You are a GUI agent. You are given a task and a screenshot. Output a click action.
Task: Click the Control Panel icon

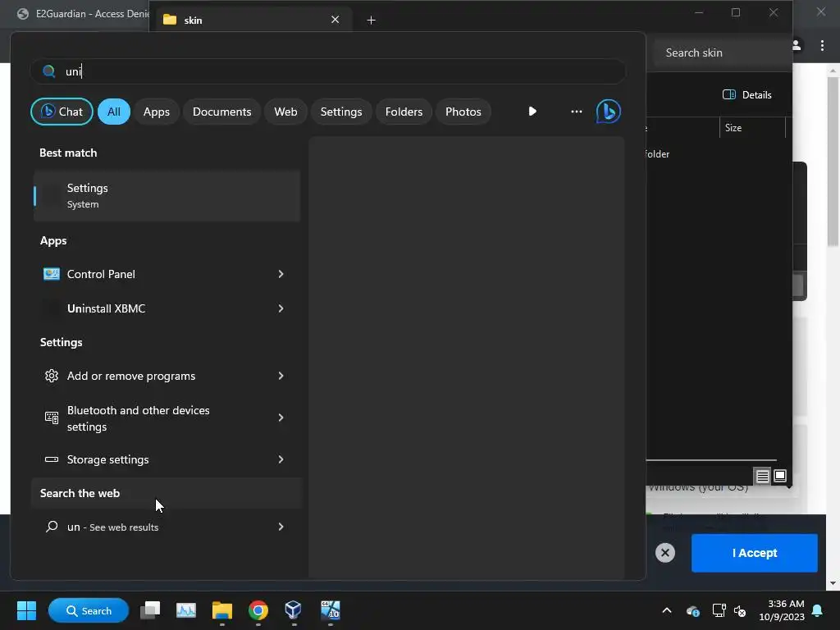[x=52, y=274]
